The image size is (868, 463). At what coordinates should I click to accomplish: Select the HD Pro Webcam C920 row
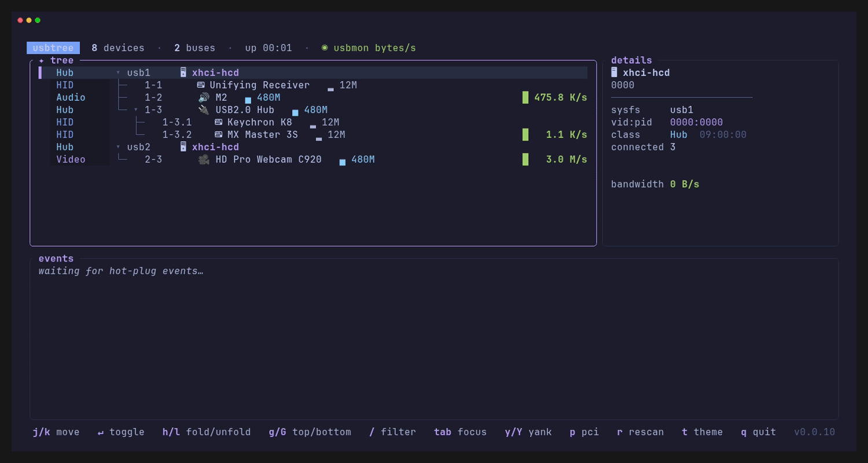coord(313,159)
